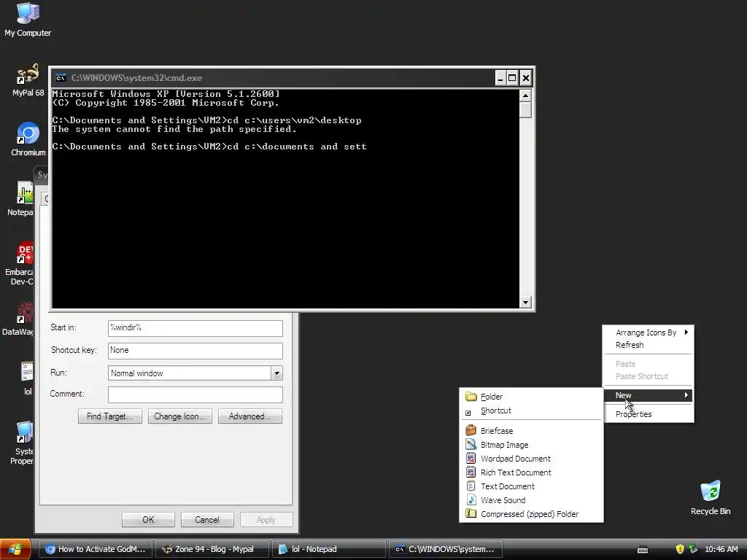Click Cancel in the properties dialog

207,519
